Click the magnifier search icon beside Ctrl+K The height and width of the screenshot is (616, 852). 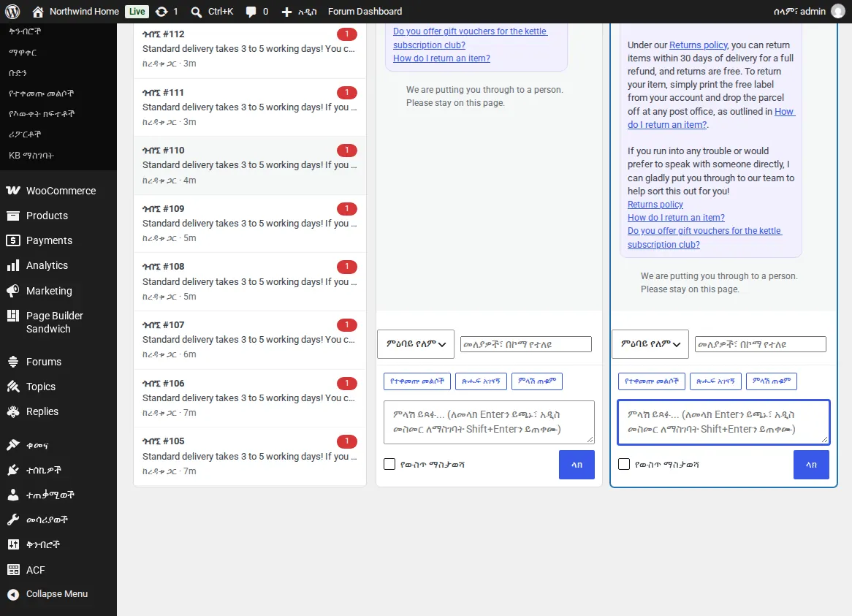[x=196, y=12]
